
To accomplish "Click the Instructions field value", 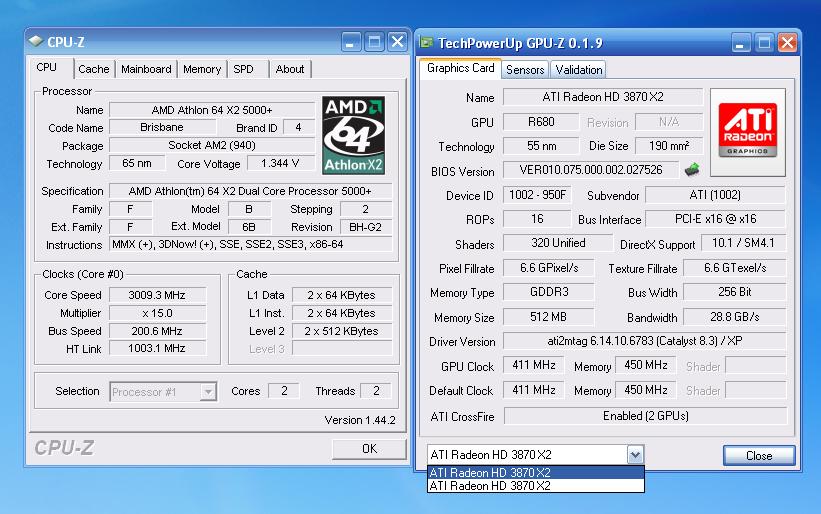I will (x=250, y=244).
